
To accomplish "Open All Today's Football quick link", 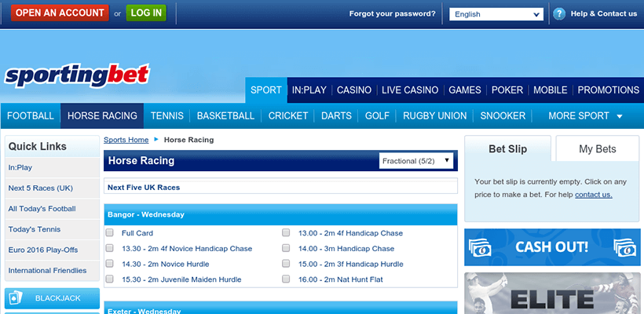I will click(52, 209).
